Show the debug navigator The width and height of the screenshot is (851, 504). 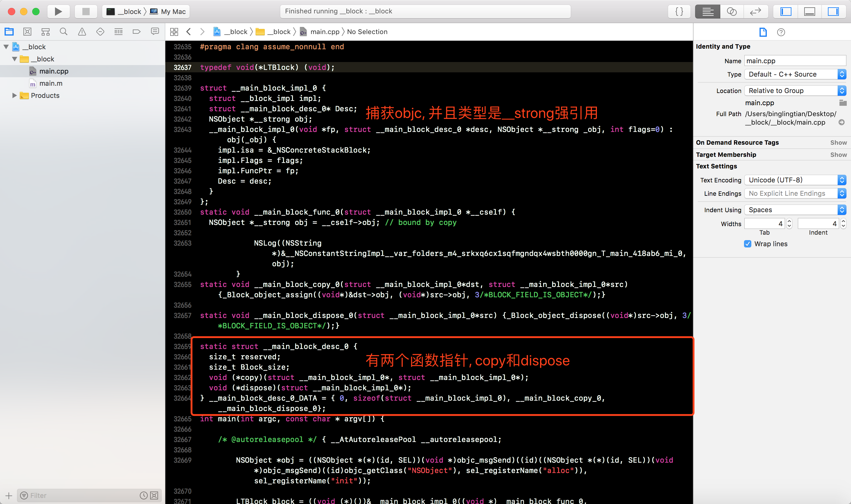[x=119, y=32]
